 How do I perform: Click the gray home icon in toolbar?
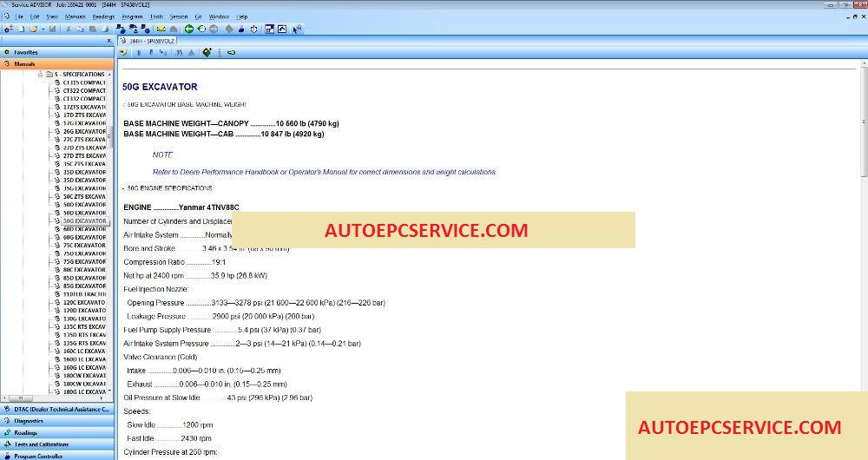pyautogui.click(x=173, y=30)
